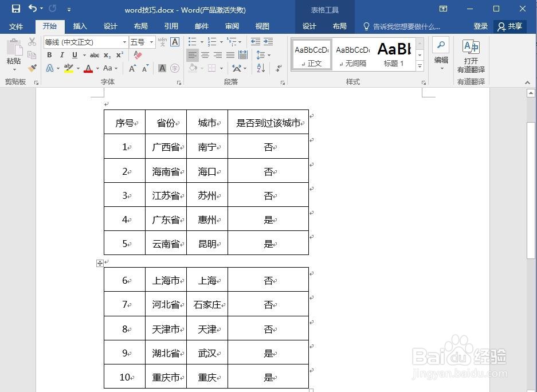Click the clear formatting eraser icon

pos(138,54)
